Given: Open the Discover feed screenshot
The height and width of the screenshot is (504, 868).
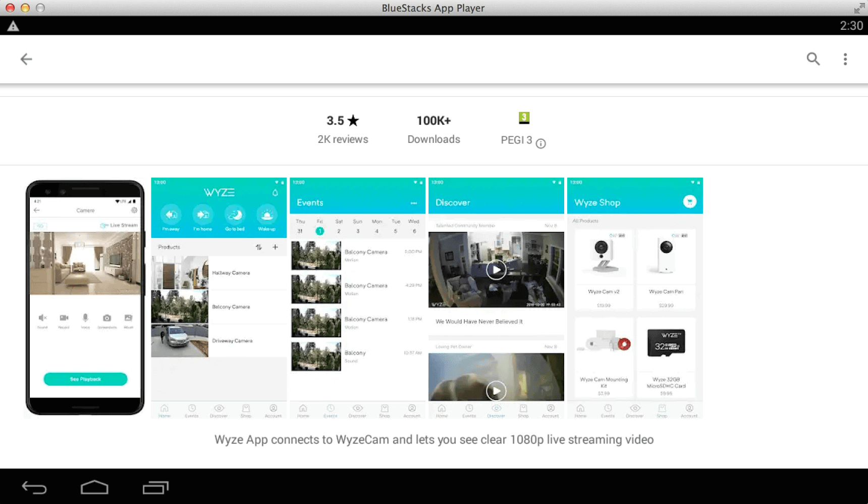Looking at the screenshot, I should pos(496,298).
